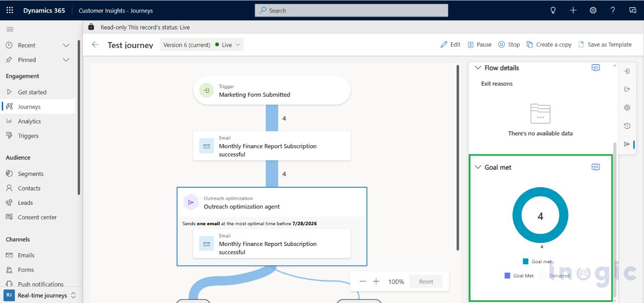Click Create a copy
The height and width of the screenshot is (303, 644).
[549, 44]
